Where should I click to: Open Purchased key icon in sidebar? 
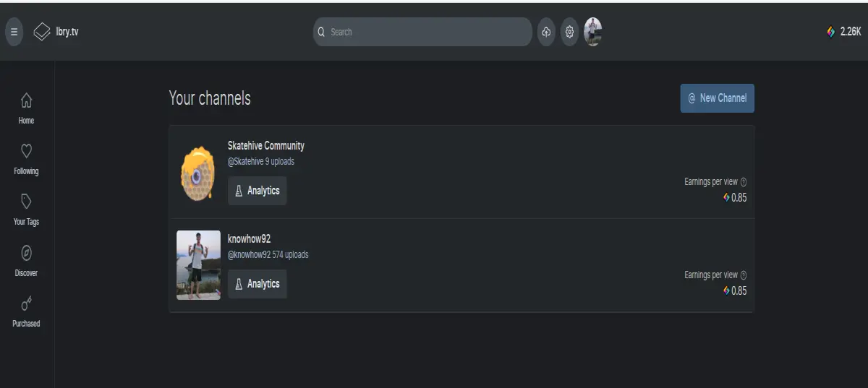pyautogui.click(x=26, y=311)
